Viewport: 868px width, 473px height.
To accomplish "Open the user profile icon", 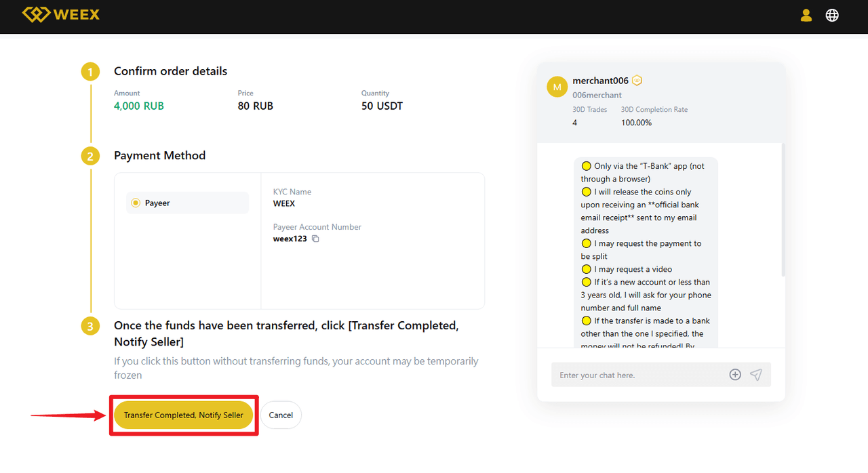I will click(x=806, y=15).
